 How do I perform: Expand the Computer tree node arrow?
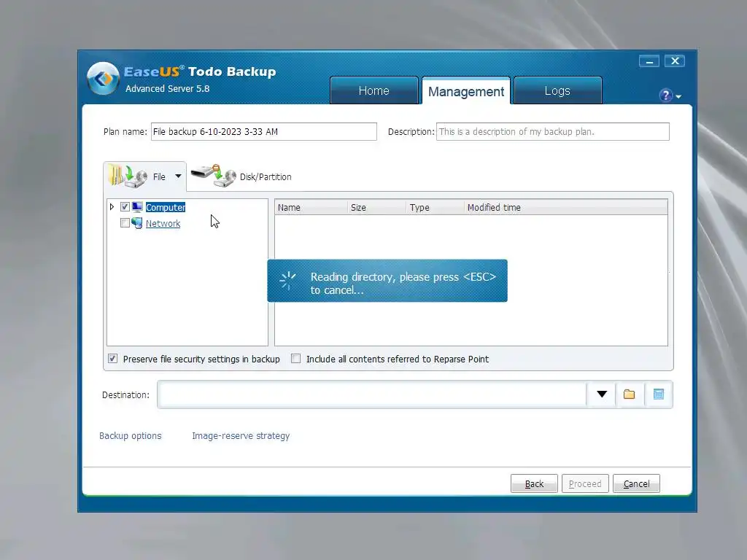pyautogui.click(x=112, y=206)
